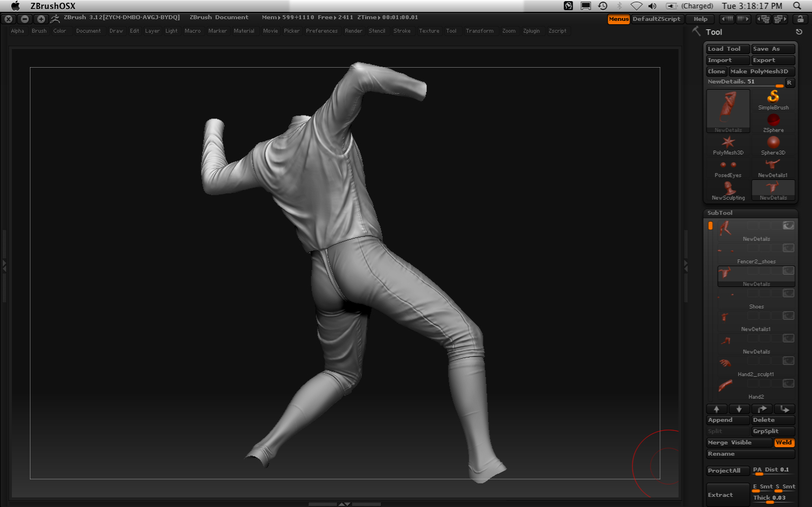Click the large current tool preview thumbnail
The width and height of the screenshot is (812, 507).
click(728, 111)
